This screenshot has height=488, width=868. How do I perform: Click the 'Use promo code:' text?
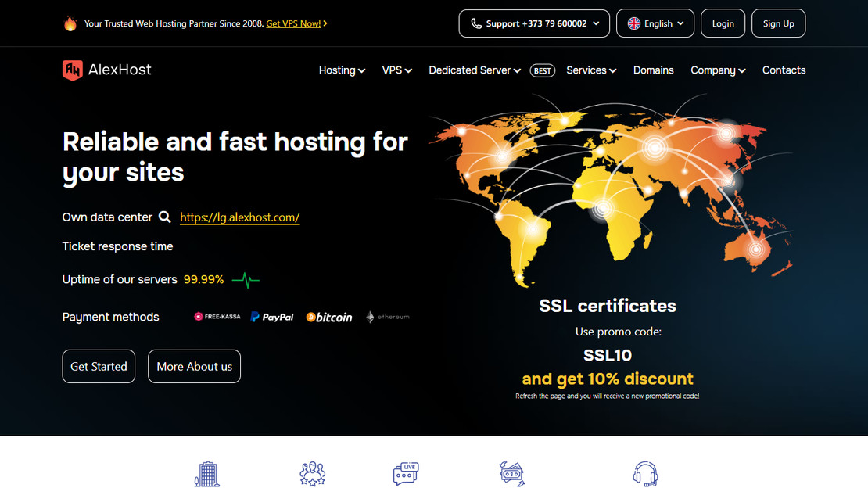[x=619, y=332]
